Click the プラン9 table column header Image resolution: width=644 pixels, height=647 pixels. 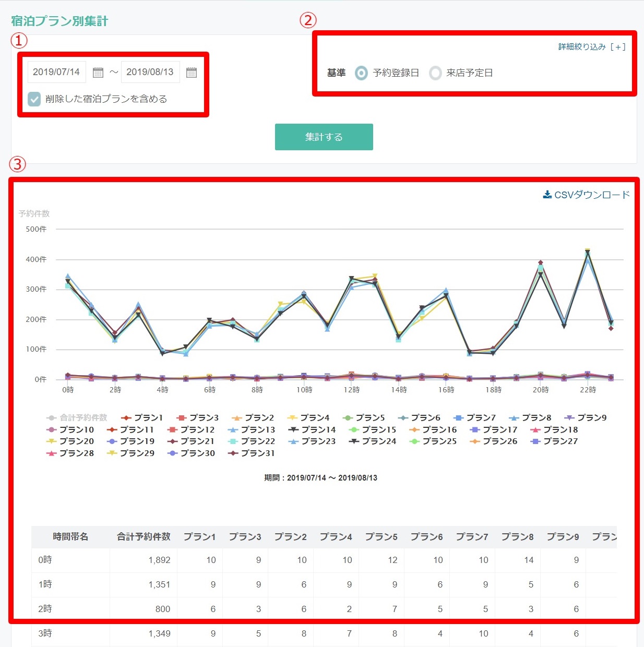(563, 537)
